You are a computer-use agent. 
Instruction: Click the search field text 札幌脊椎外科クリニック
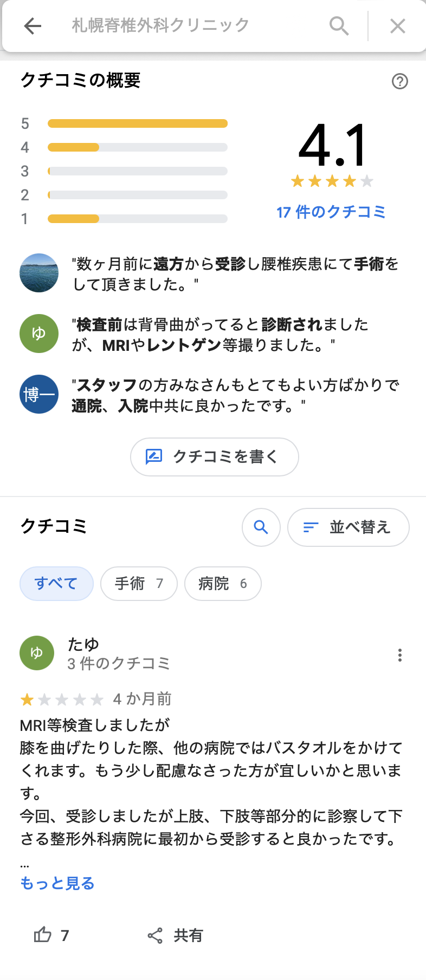160,25
